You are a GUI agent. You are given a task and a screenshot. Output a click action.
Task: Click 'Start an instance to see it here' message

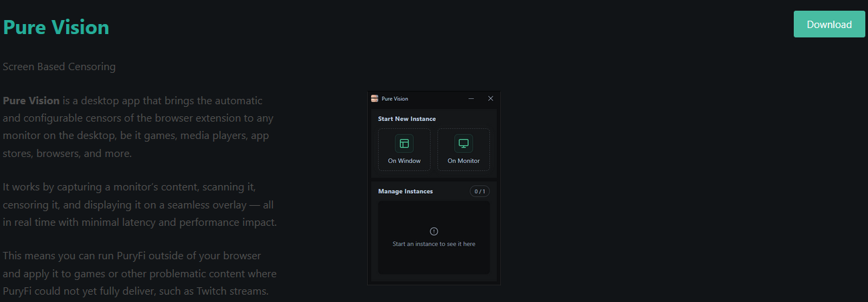[434, 244]
